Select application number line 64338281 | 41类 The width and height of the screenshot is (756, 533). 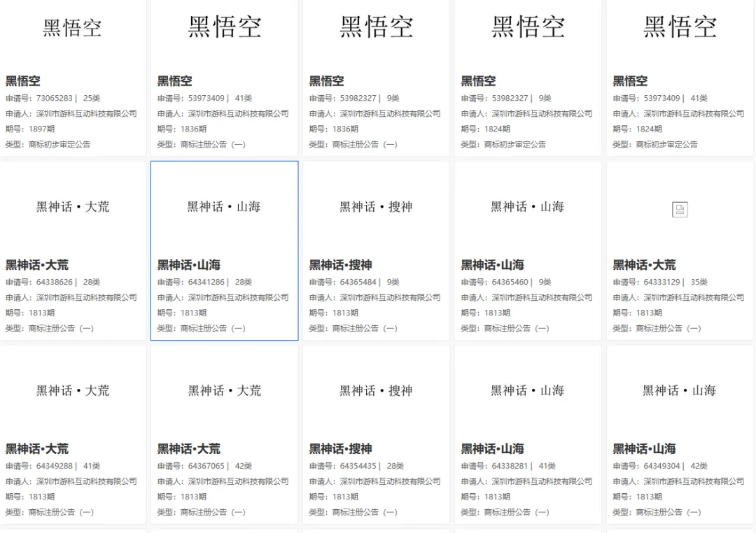(509, 466)
